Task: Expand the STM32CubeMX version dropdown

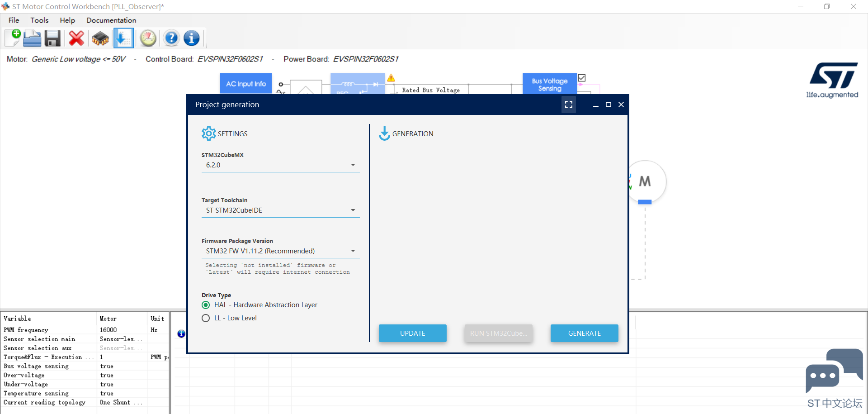Action: [x=280, y=165]
